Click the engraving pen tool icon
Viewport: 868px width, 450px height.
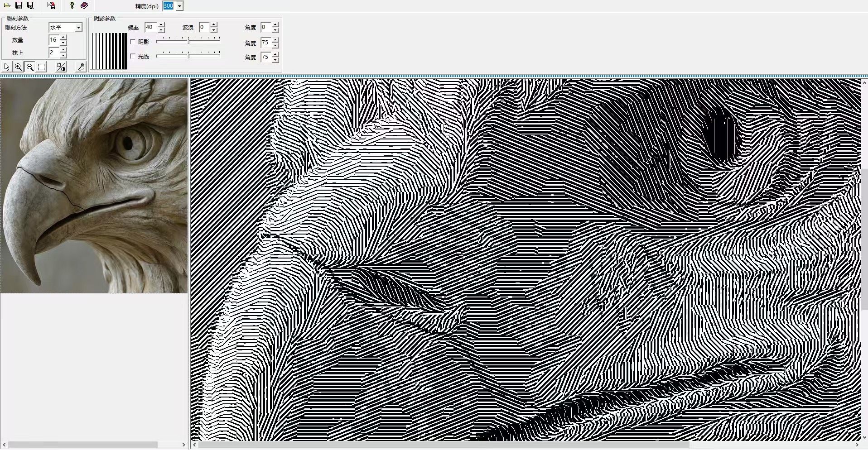coord(81,67)
